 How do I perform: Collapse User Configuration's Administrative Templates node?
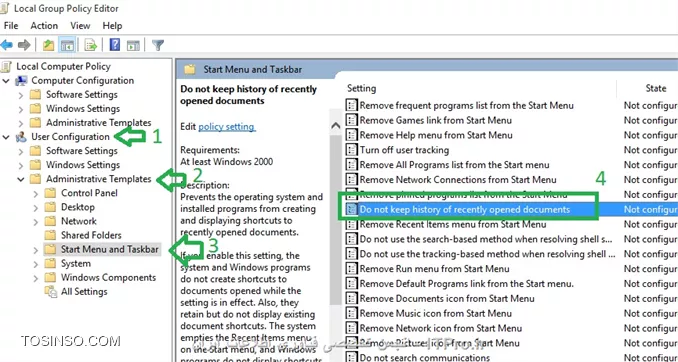21,179
